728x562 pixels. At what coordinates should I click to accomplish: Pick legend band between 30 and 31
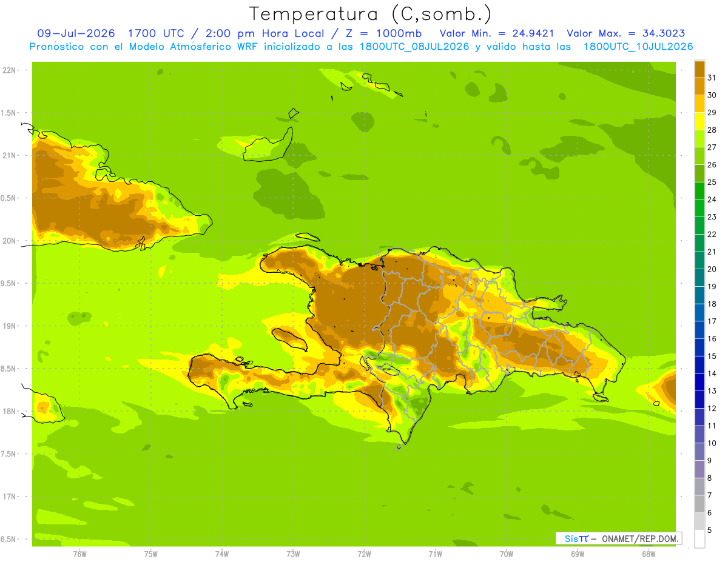(x=699, y=86)
